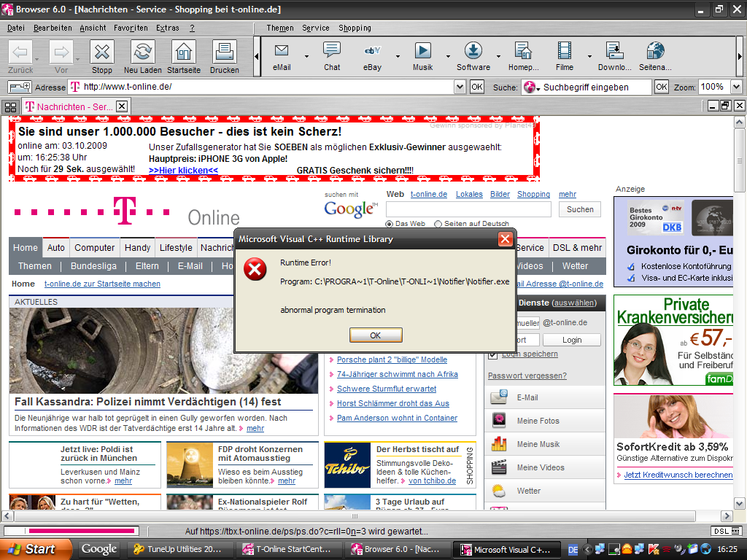Expand Software toolbar dropdown arrow
This screenshot has width=747, height=560.
click(498, 56)
